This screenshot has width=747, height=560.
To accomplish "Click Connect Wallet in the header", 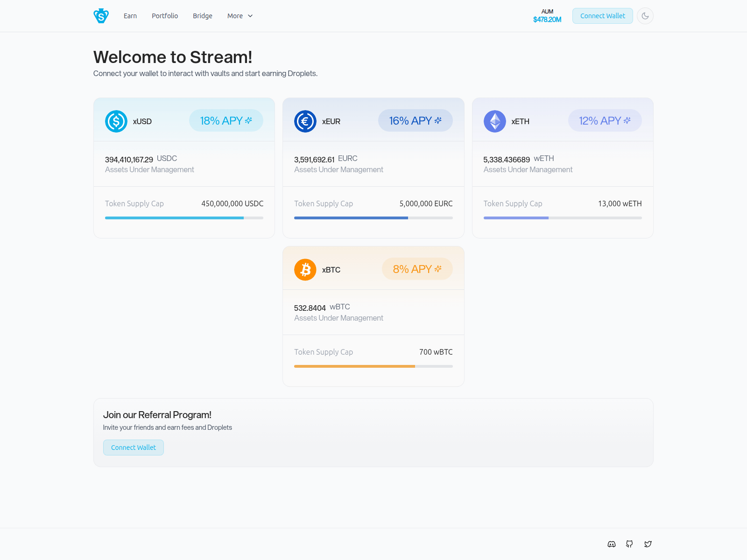I will click(602, 16).
